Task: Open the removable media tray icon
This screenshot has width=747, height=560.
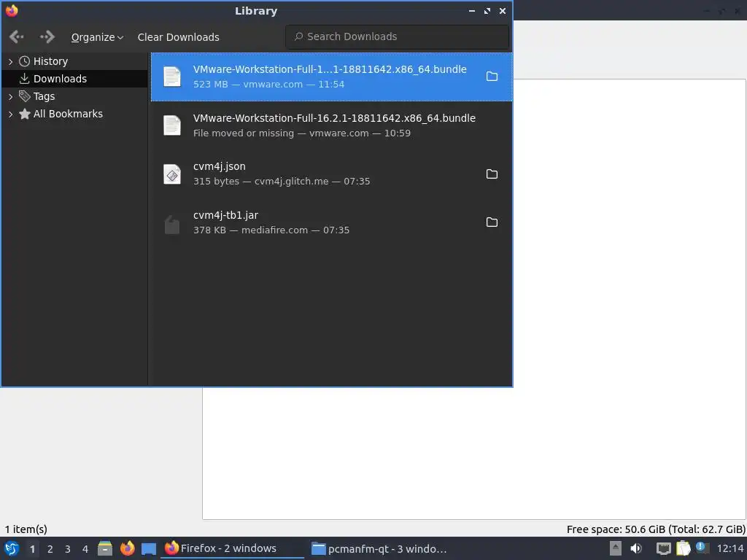Action: [616, 548]
